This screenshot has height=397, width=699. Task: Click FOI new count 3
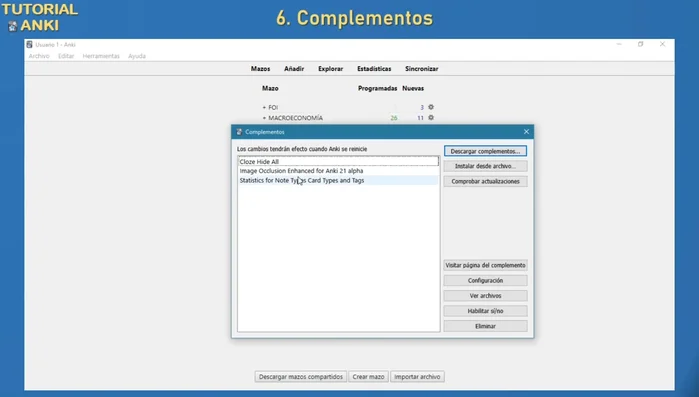tap(422, 107)
